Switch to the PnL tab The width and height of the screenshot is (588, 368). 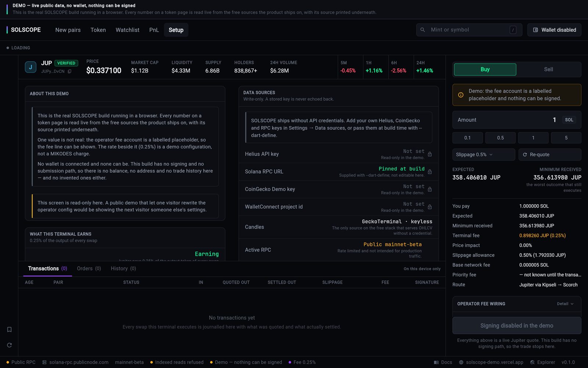[154, 30]
